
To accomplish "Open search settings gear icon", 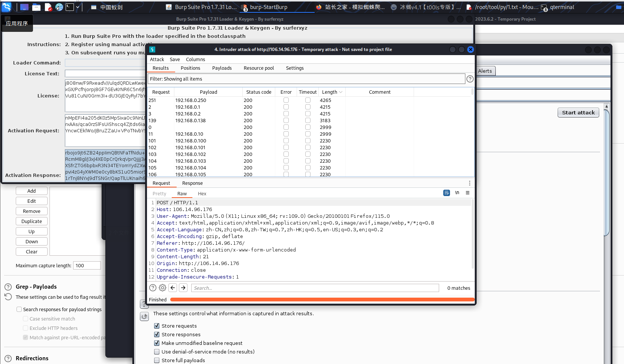I will pyautogui.click(x=162, y=288).
